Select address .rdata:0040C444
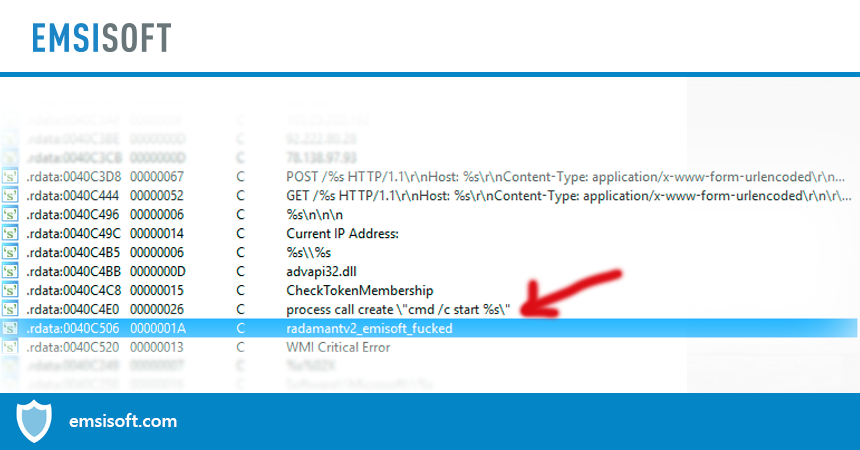Viewport: 860px width, 450px height. tap(73, 195)
